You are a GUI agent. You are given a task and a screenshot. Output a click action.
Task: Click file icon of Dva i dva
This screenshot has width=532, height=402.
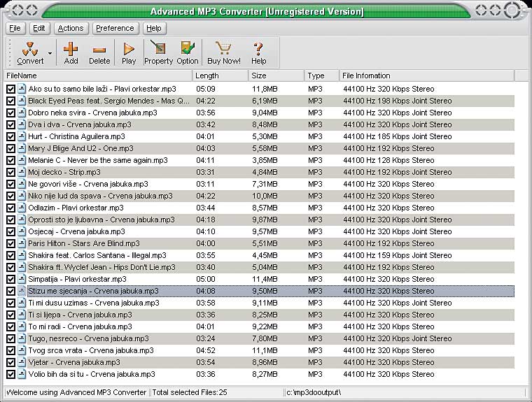(22, 124)
